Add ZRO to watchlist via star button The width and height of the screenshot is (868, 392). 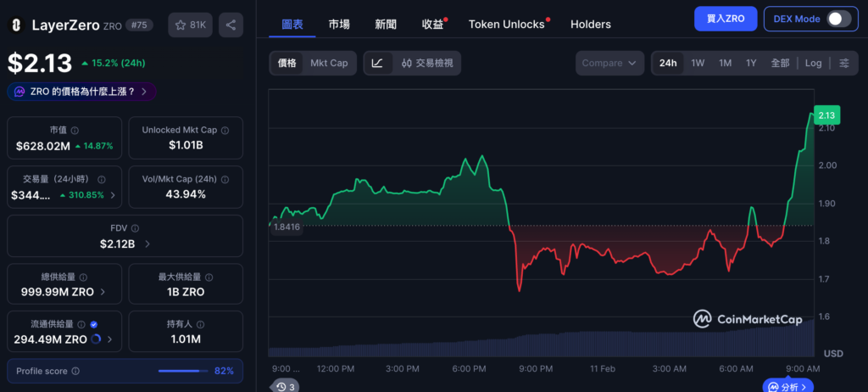tap(190, 25)
